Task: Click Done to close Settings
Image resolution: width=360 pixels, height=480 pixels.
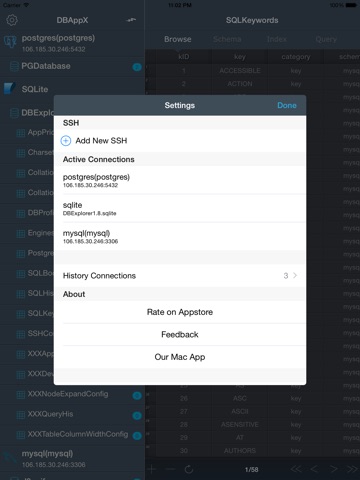Action: click(x=287, y=105)
